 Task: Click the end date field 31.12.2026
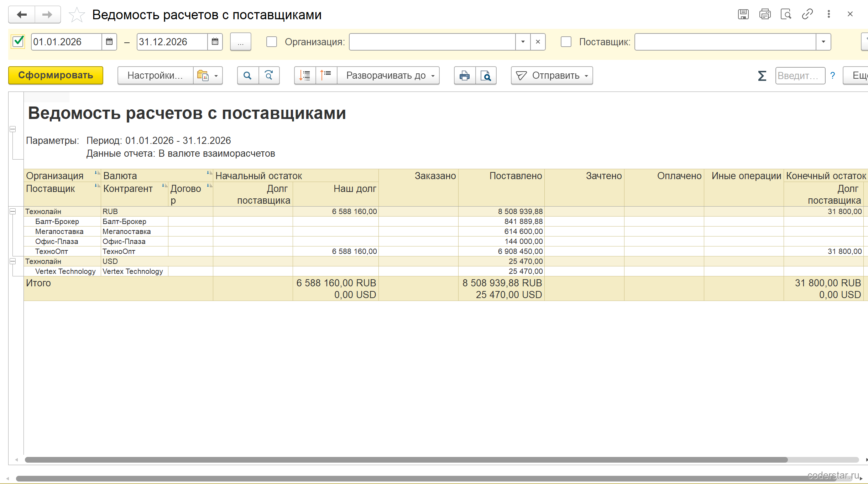pyautogui.click(x=172, y=42)
